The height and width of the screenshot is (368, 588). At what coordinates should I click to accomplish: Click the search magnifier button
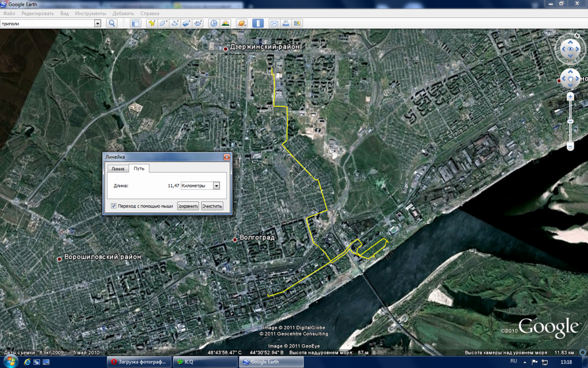coord(112,23)
